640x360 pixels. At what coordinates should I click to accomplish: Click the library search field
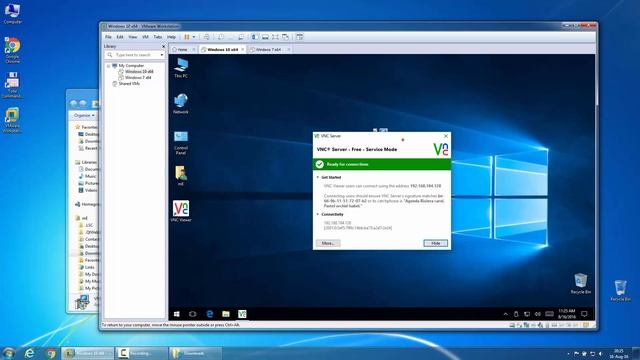(135, 55)
